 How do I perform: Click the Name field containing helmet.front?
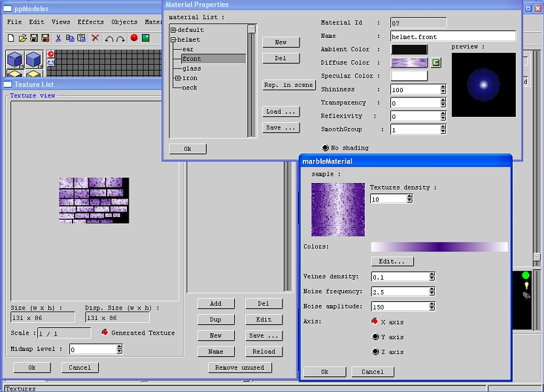pos(453,37)
